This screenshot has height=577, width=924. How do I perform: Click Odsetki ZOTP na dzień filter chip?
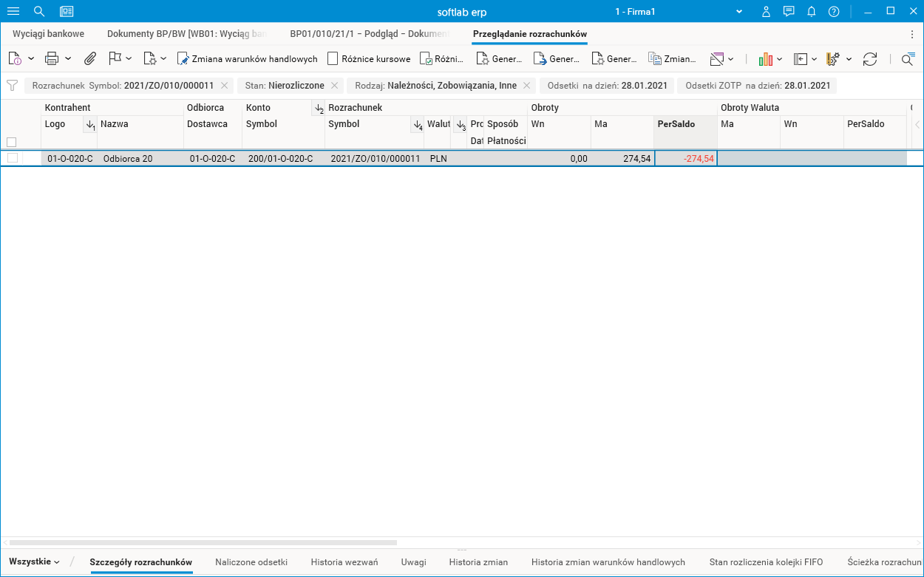coord(757,86)
